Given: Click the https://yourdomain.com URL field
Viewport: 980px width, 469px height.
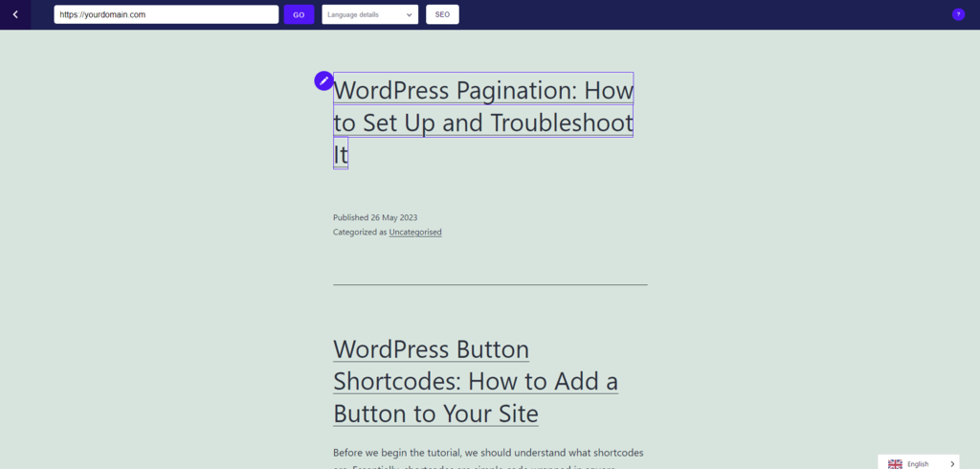Looking at the screenshot, I should pyautogui.click(x=167, y=14).
